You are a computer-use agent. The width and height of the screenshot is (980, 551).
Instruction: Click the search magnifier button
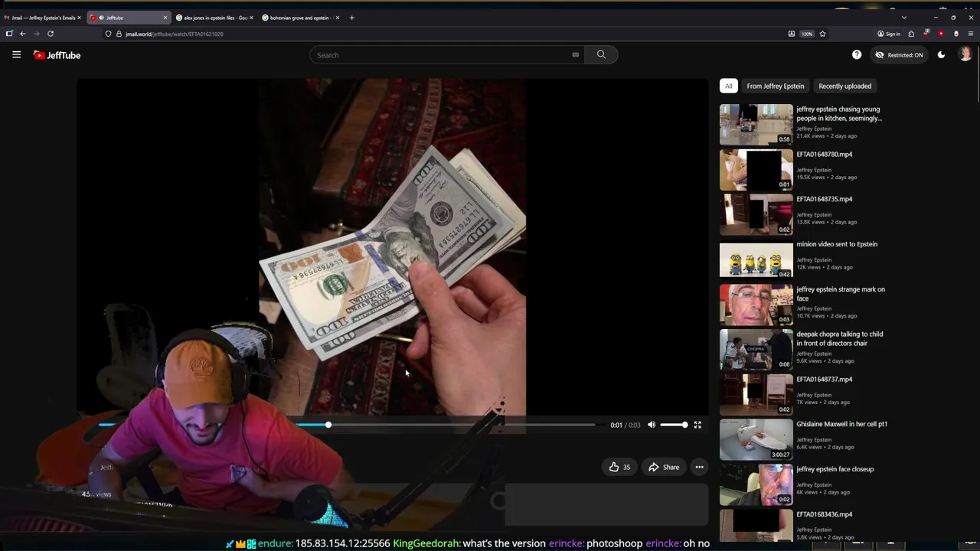pos(601,55)
